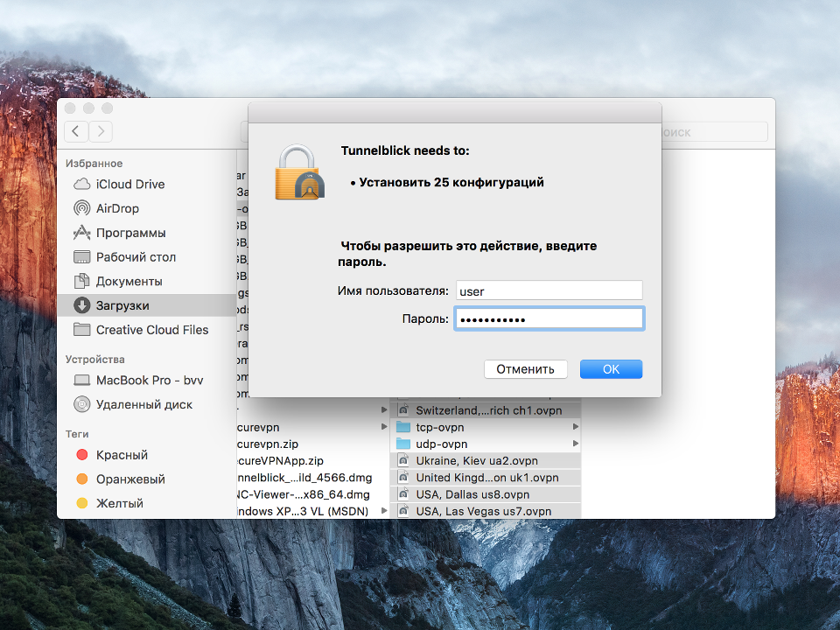Click the AirDrop sidebar icon
Screen dimensions: 840x630
pos(82,208)
